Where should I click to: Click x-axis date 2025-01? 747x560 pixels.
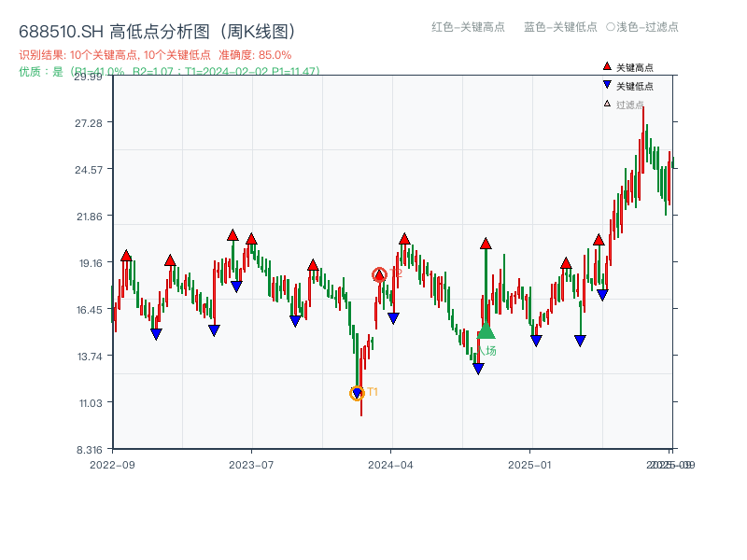(529, 465)
